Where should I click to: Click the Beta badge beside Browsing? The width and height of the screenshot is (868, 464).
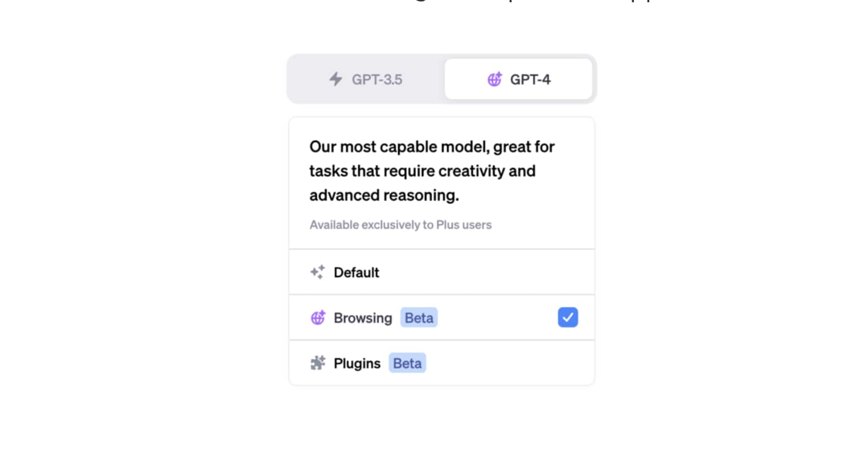419,318
